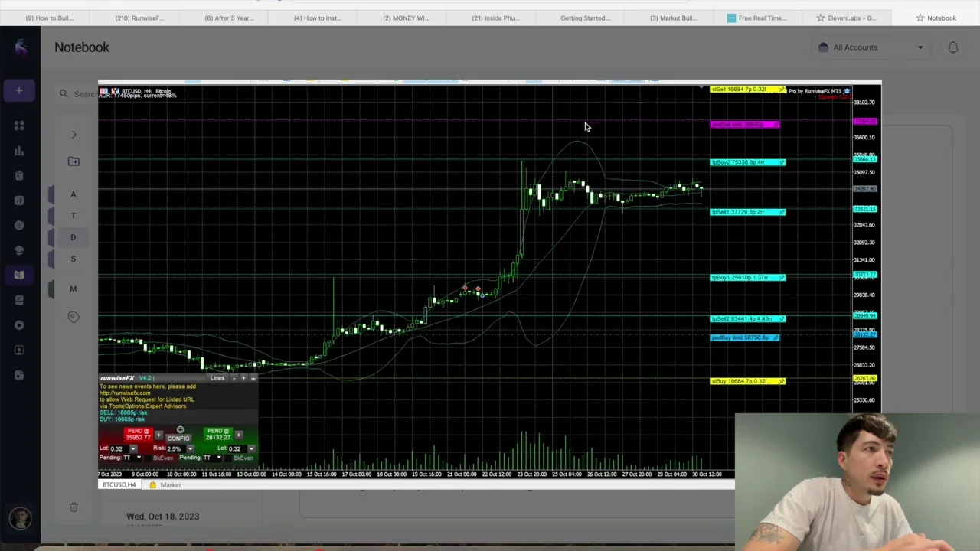The height and width of the screenshot is (551, 980).
Task: Click the user profile avatar at sidebar bottom
Action: tap(20, 518)
